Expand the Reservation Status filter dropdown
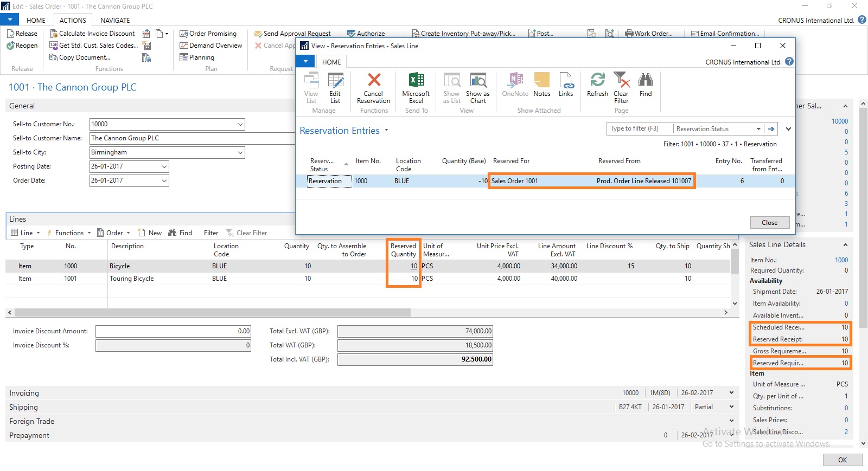 tap(758, 129)
